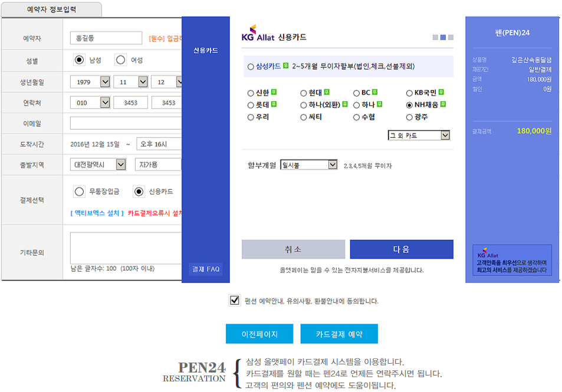Screen dimensions: 562x392
Task: Select the 광주 card radio button
Action: [x=409, y=117]
